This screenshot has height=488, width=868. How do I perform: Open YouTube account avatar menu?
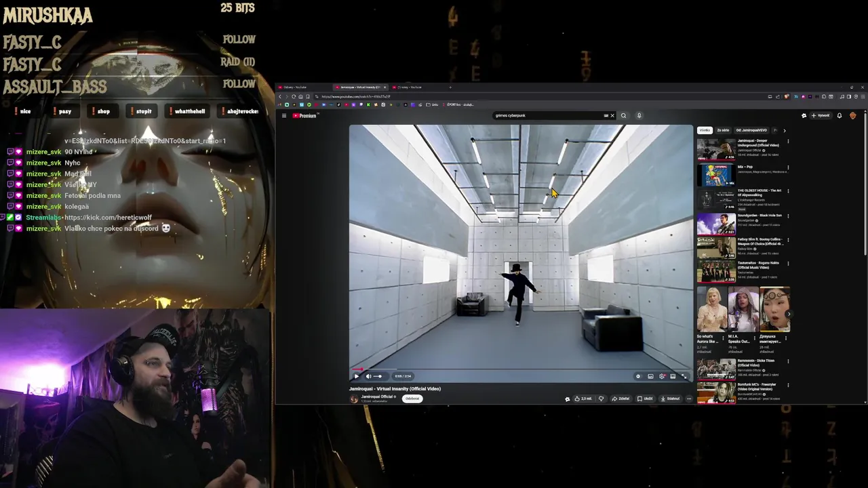852,116
